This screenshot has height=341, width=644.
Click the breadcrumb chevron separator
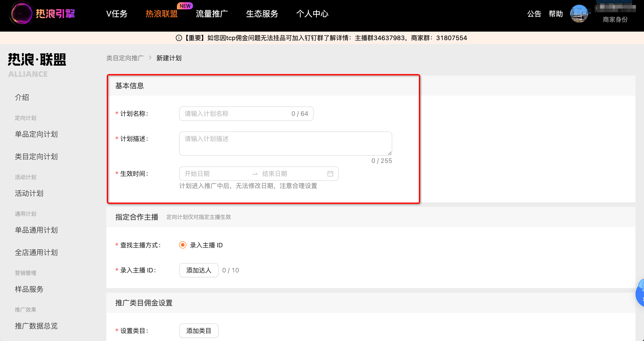[150, 58]
